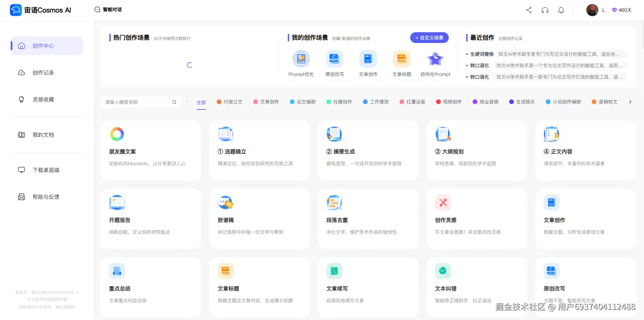644x320 pixels.
Task: Select the 小说创作辅助 category tab
Action: (563, 102)
